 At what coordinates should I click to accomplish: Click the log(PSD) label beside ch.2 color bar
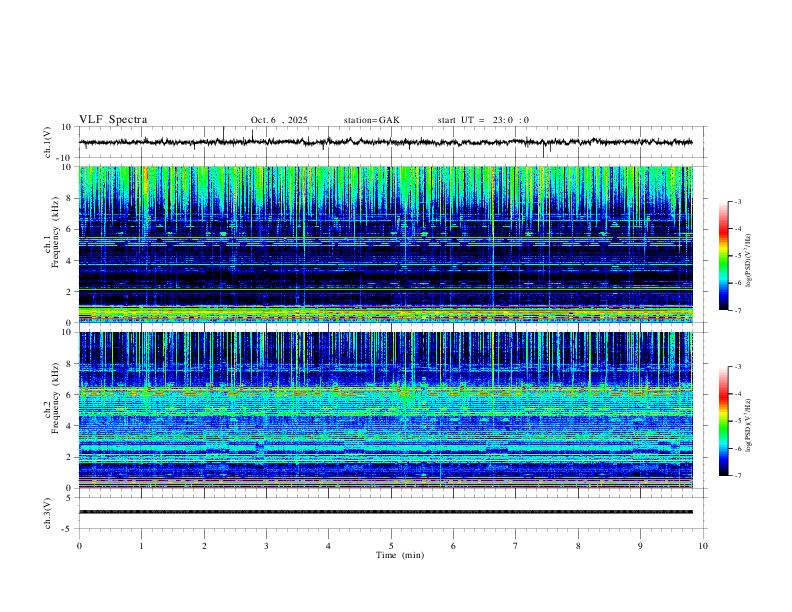(x=749, y=425)
